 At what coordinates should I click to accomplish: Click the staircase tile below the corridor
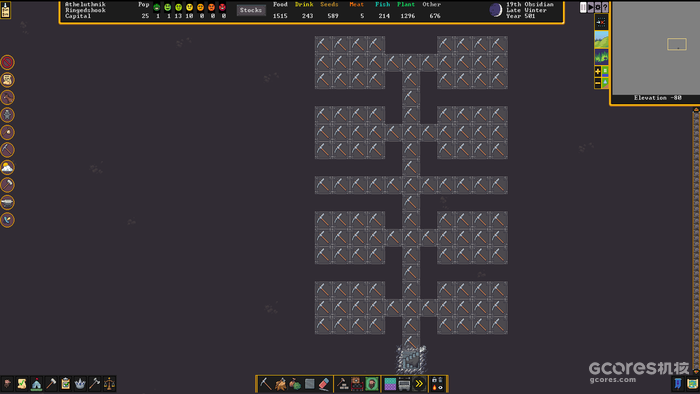pyautogui.click(x=411, y=359)
